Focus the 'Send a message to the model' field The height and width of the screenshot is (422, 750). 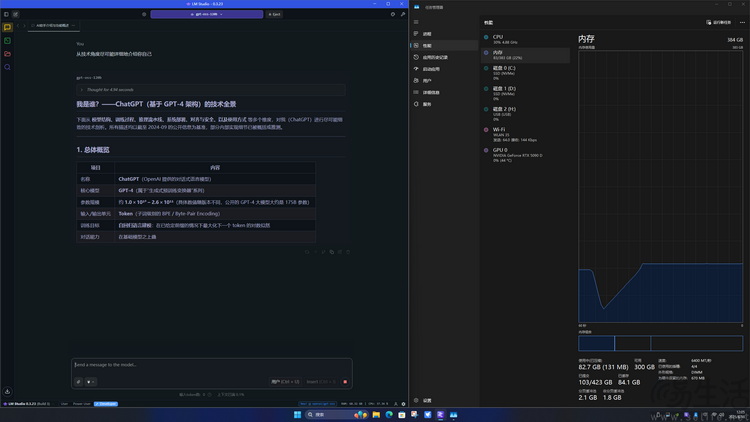[x=211, y=365]
